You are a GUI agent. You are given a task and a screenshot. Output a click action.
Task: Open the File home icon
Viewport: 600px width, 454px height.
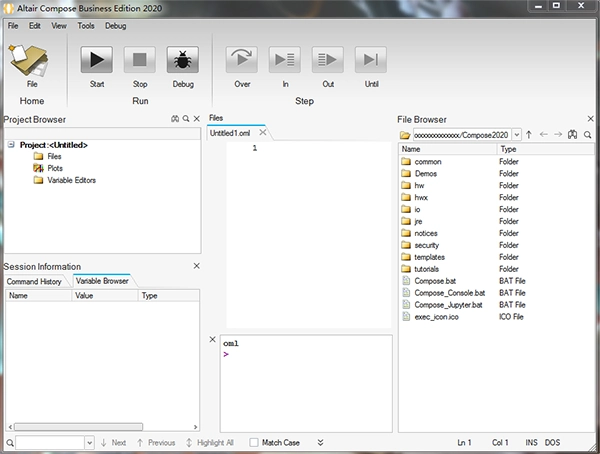[29, 60]
